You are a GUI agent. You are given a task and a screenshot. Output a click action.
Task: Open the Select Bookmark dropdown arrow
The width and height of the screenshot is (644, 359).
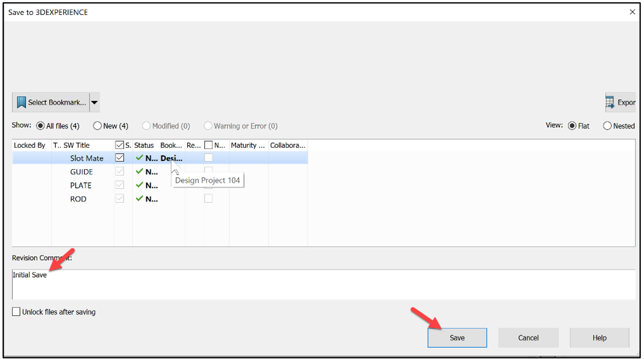point(94,102)
